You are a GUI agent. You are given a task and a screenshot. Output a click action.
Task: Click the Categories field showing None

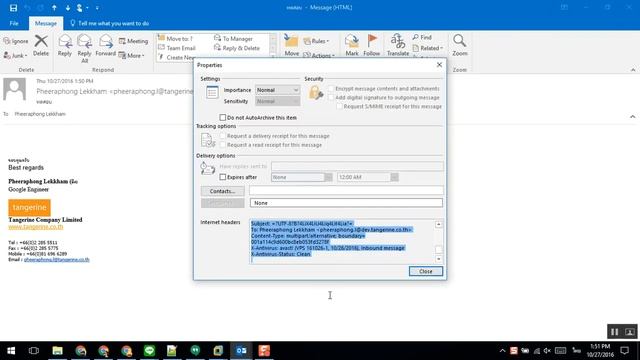coord(346,203)
